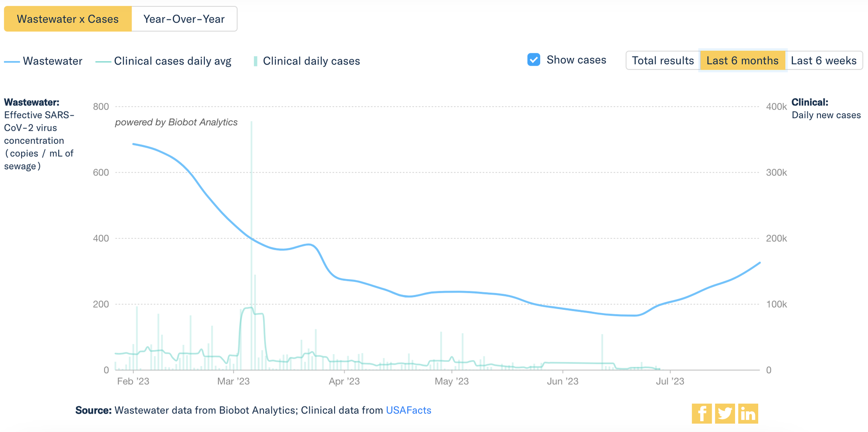This screenshot has height=432, width=868.
Task: Choose Last 6 weeks range
Action: coord(824,61)
